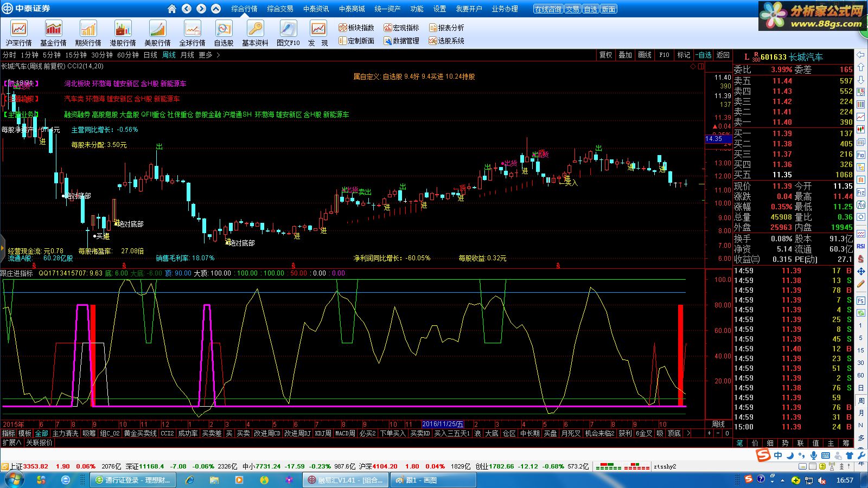Click the left arrow icon in right sidebar
This screenshot has height=488, width=868.
pos(861,55)
